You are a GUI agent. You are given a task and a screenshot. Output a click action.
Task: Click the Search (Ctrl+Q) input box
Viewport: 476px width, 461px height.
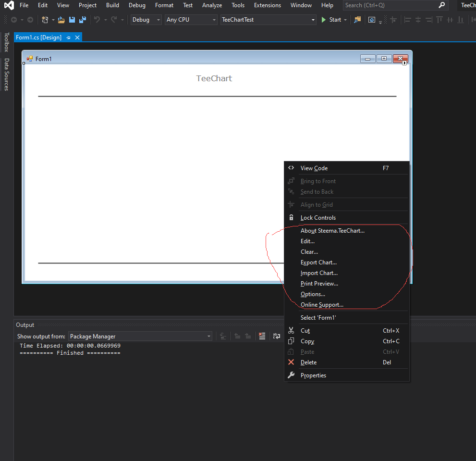[x=389, y=5]
